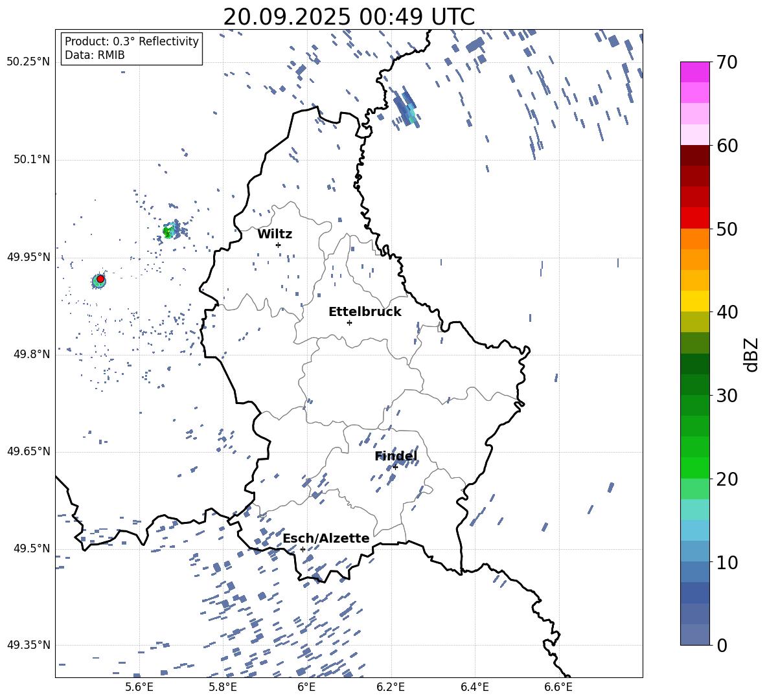
Task: Click the red-centered radar echo dot
Action: pos(100,279)
